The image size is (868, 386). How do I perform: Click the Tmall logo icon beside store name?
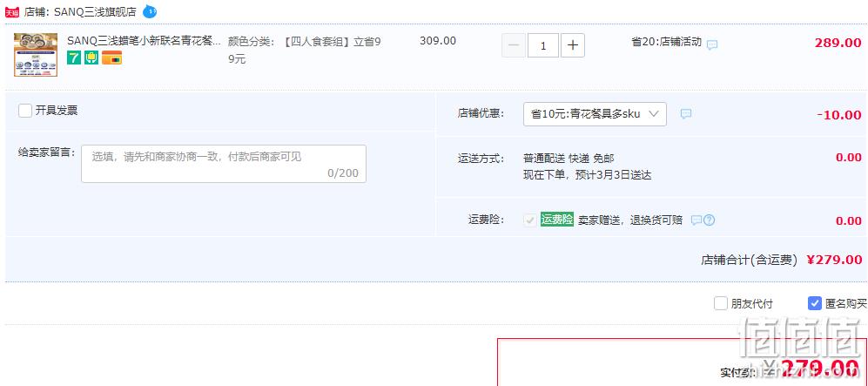click(12, 12)
